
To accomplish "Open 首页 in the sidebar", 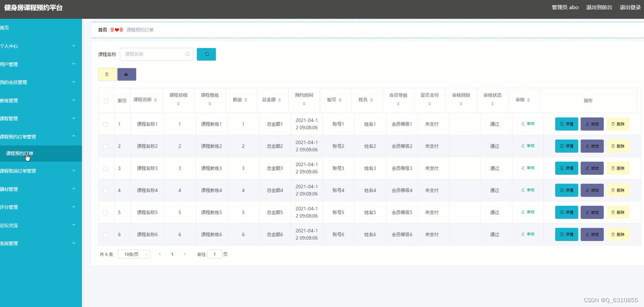I will (x=41, y=28).
